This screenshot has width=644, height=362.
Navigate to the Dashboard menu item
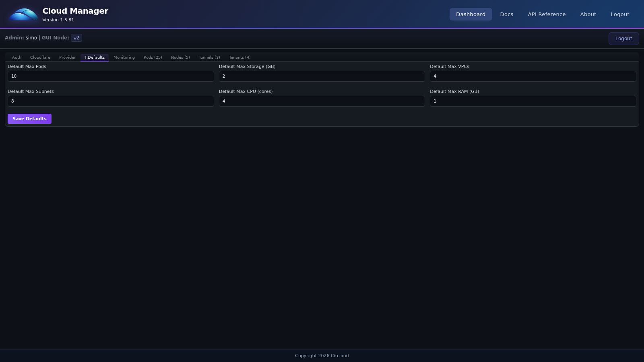(x=471, y=14)
